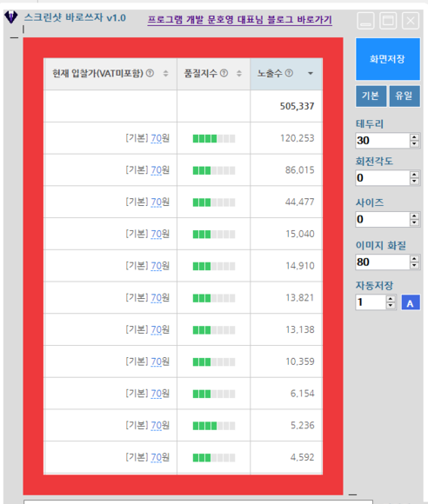Open the developer blog shortcut link
This screenshot has height=504, width=428.
coord(240,20)
